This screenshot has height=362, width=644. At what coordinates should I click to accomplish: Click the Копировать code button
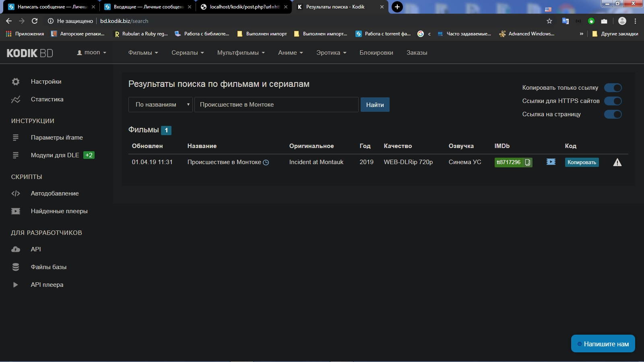(582, 162)
